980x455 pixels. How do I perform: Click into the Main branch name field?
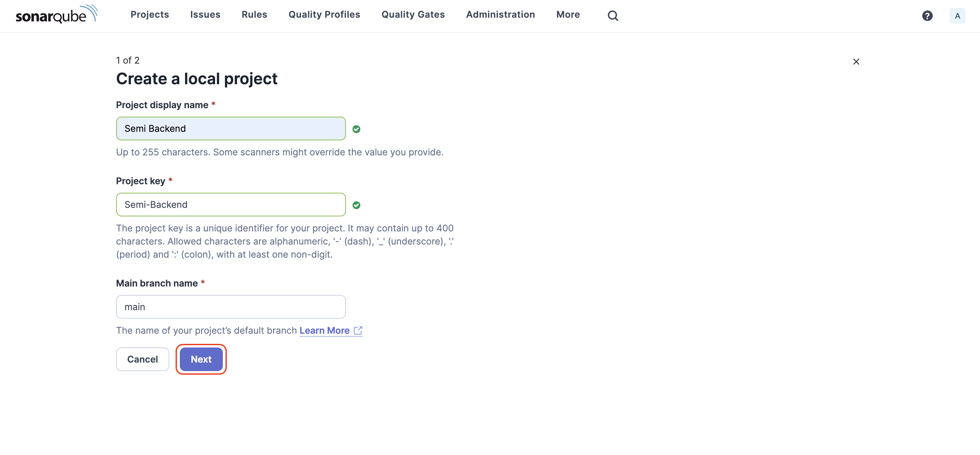pos(230,307)
